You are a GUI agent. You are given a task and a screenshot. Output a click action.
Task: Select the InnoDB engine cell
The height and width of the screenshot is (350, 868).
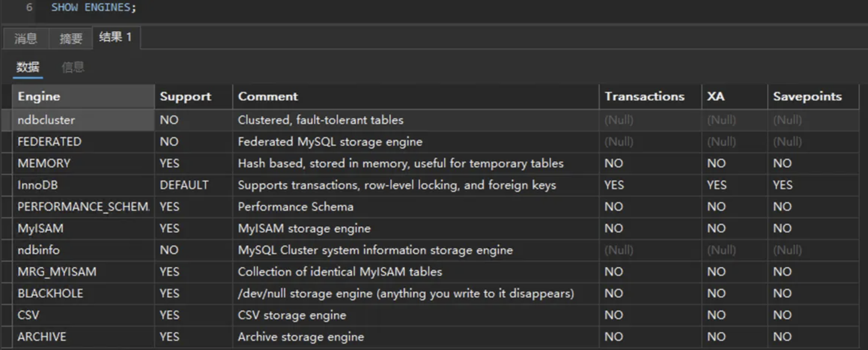tap(38, 185)
